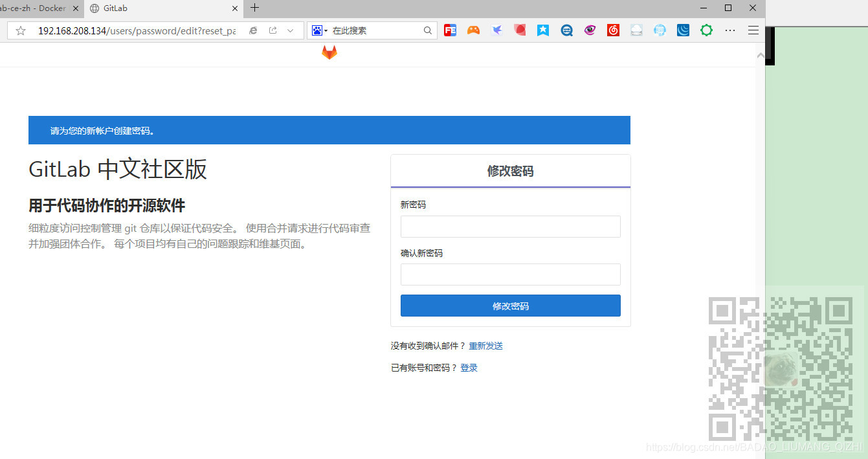The height and width of the screenshot is (459, 868).
Task: Open the browser hamburger menu
Action: pos(753,30)
